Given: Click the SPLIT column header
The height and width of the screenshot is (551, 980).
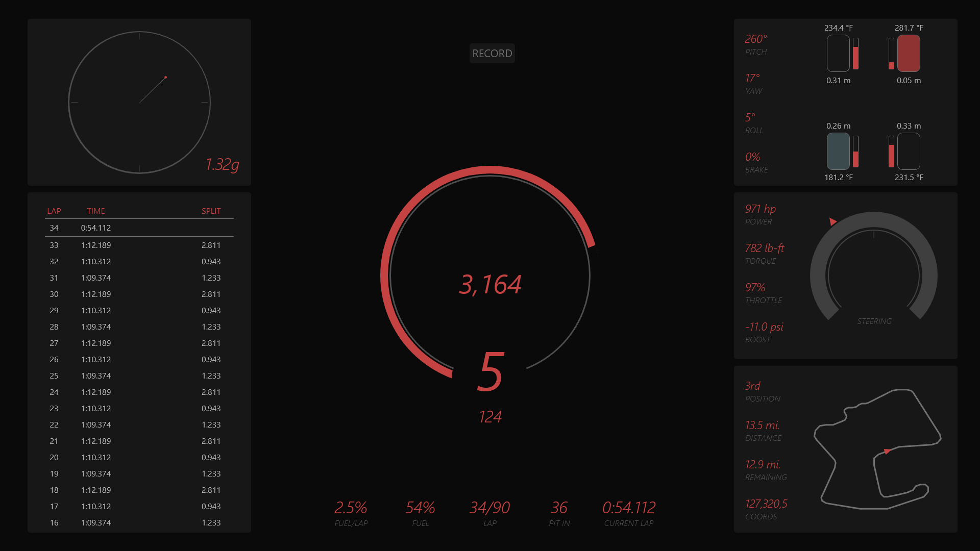Looking at the screenshot, I should point(211,211).
